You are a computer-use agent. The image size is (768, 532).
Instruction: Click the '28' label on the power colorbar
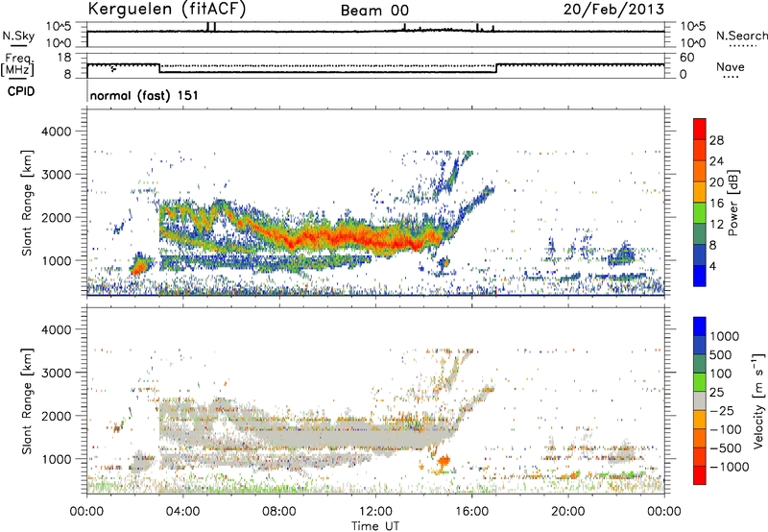[x=716, y=140]
